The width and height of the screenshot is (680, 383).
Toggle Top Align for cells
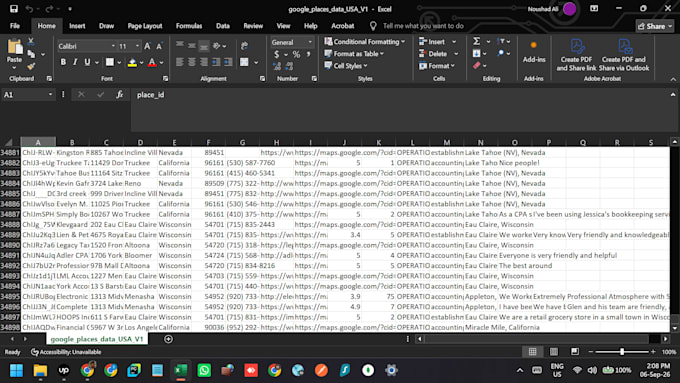180,46
